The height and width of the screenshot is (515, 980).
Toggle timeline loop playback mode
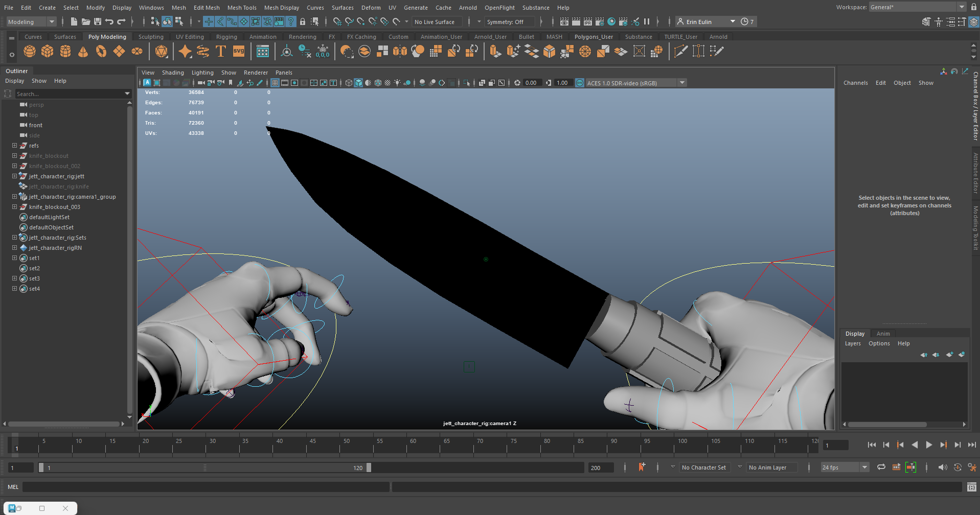[881, 467]
